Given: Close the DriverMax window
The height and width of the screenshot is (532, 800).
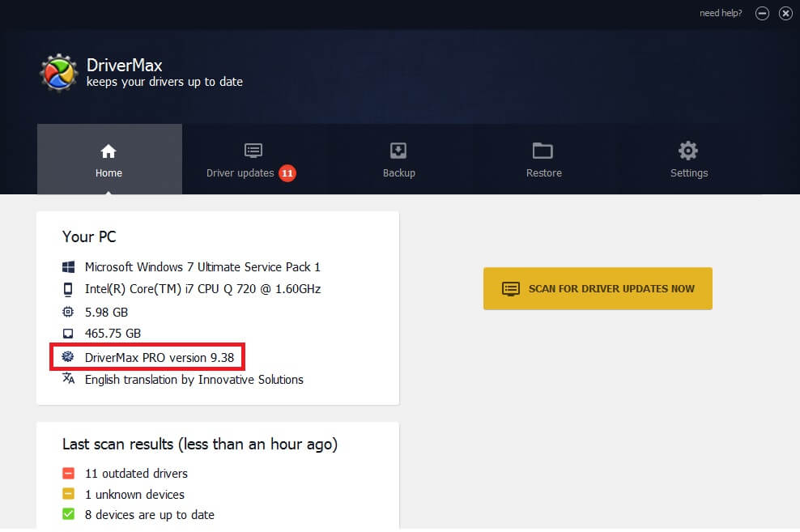Looking at the screenshot, I should (x=785, y=13).
